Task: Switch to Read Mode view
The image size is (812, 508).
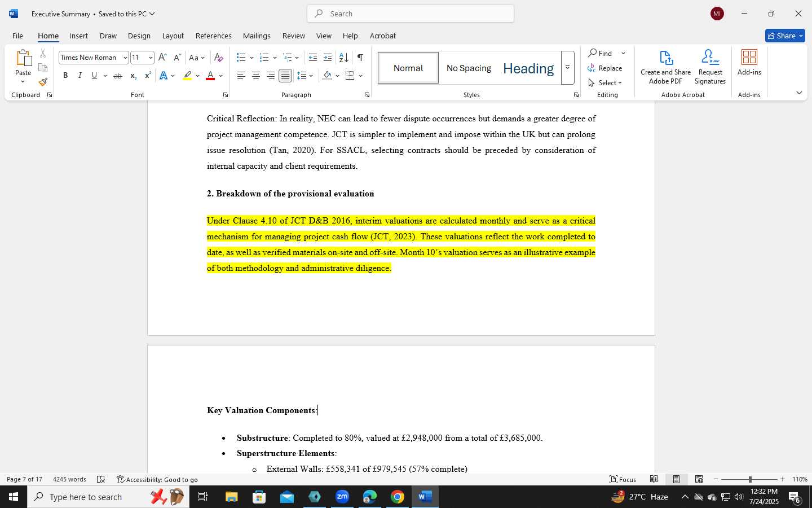Action: tap(654, 479)
